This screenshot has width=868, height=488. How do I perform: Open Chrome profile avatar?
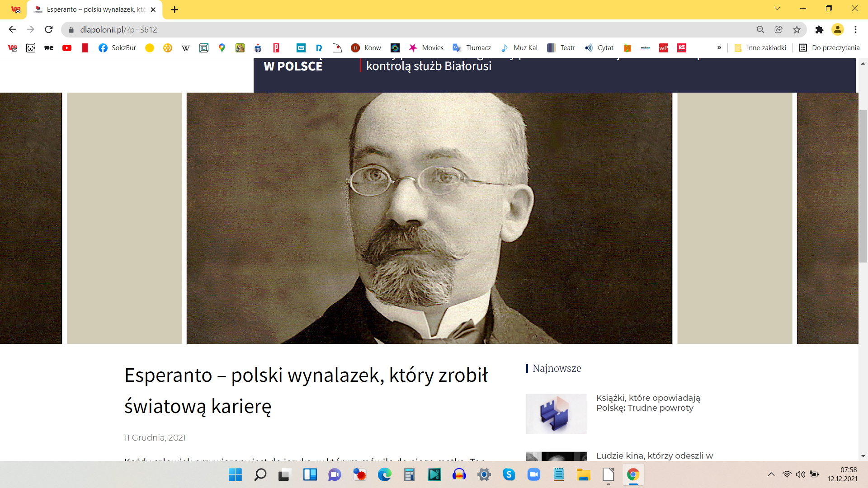pos(837,29)
